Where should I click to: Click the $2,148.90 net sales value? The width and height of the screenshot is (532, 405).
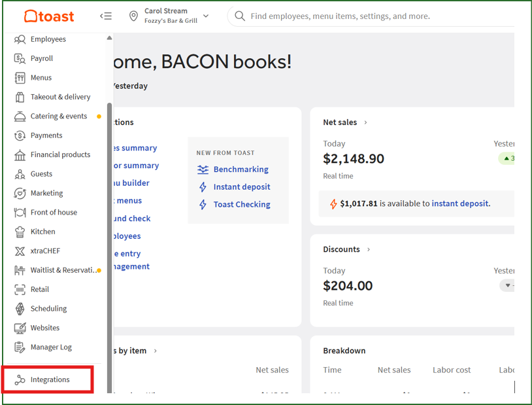coord(354,159)
